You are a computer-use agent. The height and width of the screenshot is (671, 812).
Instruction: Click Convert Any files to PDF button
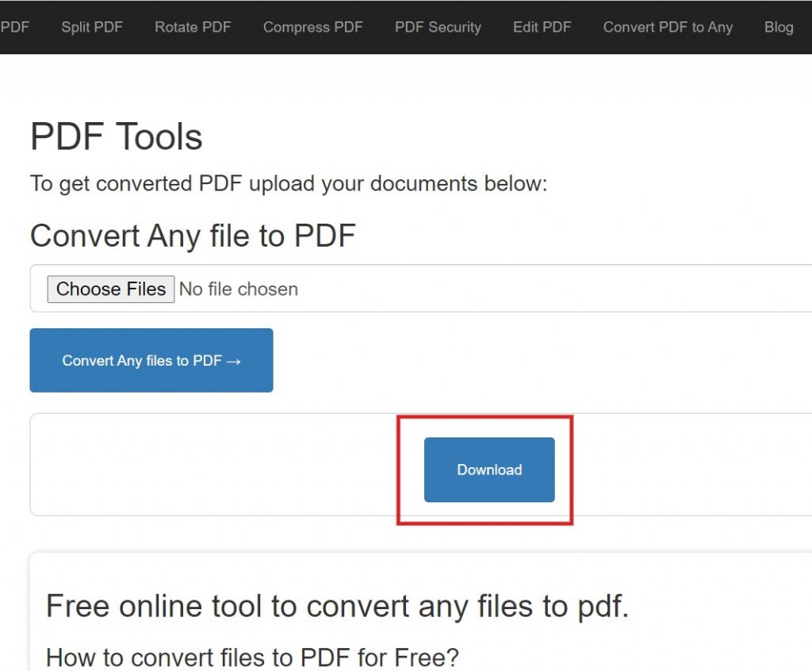pos(151,360)
